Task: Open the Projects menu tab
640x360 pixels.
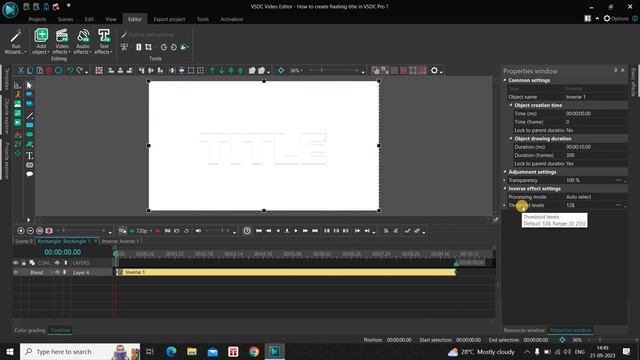Action: click(x=37, y=19)
